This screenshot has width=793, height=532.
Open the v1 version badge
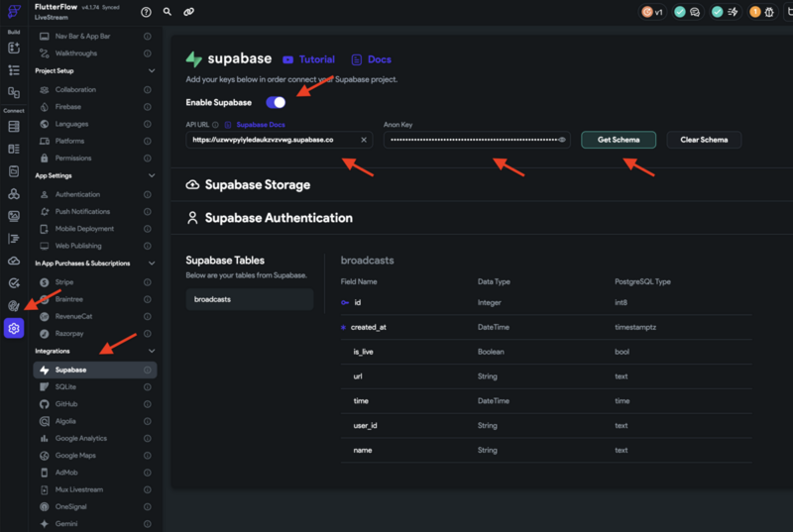[652, 12]
